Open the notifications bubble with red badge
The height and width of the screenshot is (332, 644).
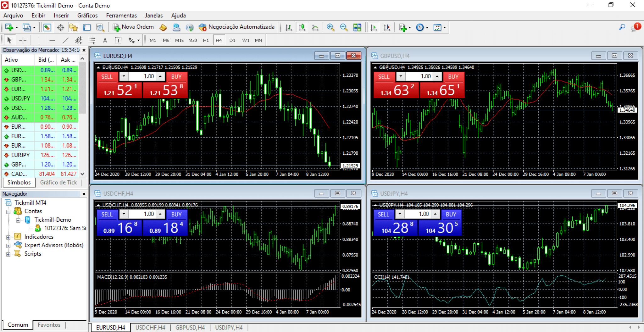click(635, 27)
